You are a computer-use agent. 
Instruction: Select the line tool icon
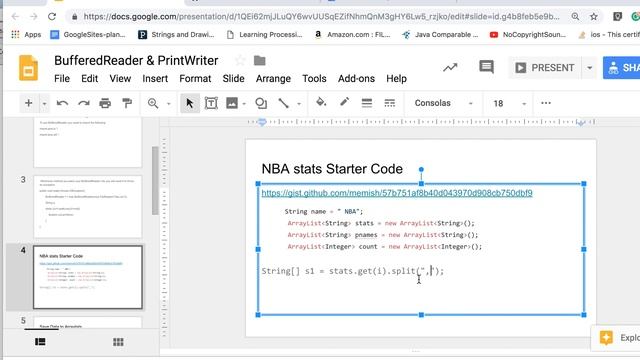(x=283, y=103)
